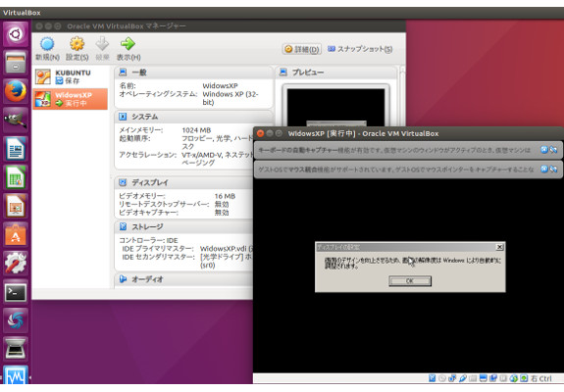Click display monitor icon in VM status bar
Image resolution: width=564 pixels, height=392 pixels.
pyautogui.click(x=483, y=378)
